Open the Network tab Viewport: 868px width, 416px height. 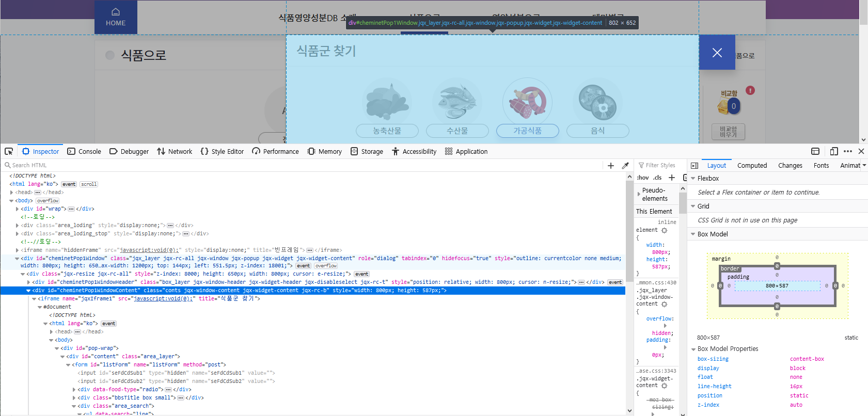[175, 151]
